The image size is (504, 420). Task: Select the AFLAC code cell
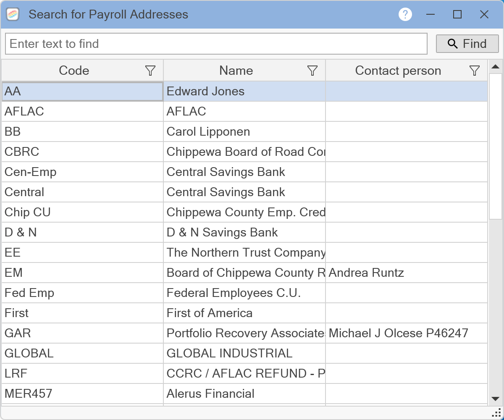[82, 112]
